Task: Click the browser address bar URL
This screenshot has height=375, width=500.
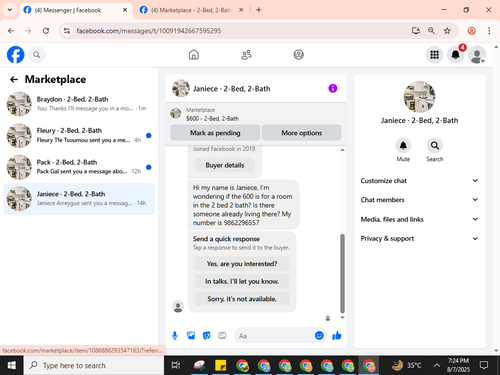Action: [149, 31]
